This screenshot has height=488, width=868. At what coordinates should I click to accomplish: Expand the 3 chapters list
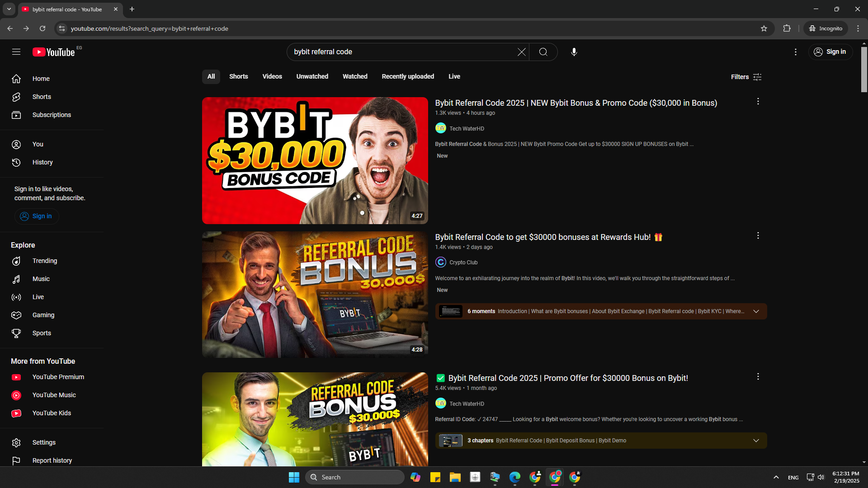click(756, 441)
